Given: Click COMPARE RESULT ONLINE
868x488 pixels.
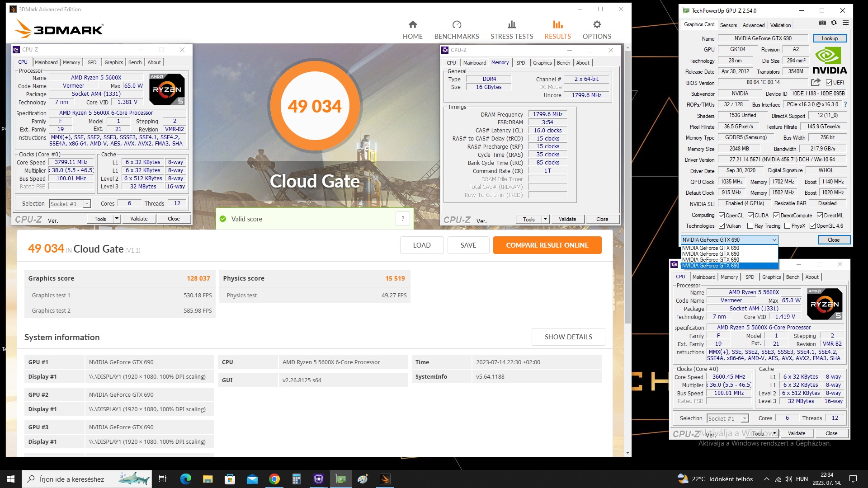Looking at the screenshot, I should coord(547,245).
